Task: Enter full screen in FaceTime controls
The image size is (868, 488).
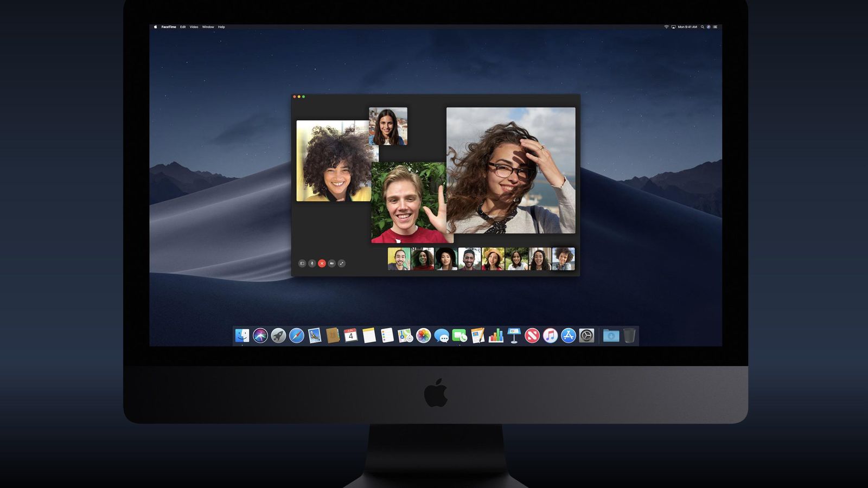Action: [x=341, y=264]
